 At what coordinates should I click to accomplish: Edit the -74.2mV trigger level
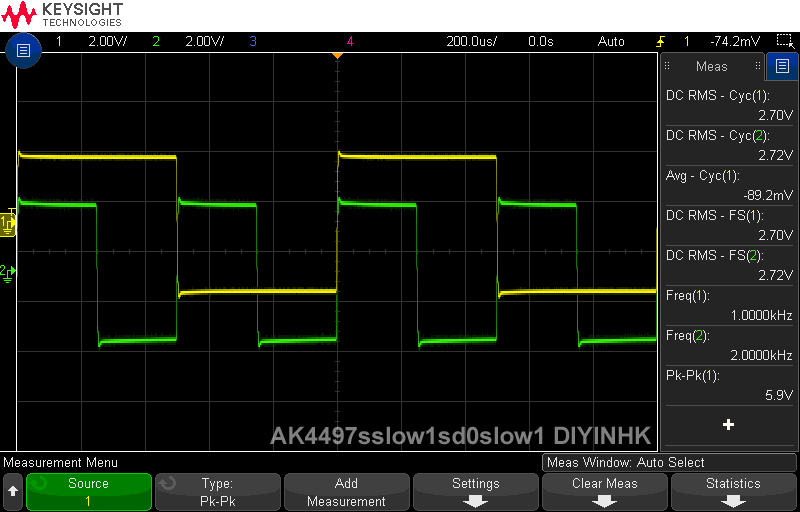(735, 41)
